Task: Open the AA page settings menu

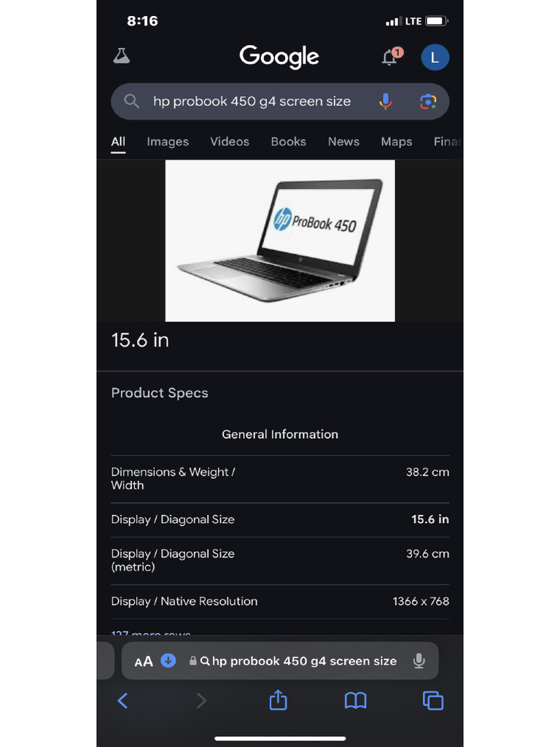Action: point(144,661)
